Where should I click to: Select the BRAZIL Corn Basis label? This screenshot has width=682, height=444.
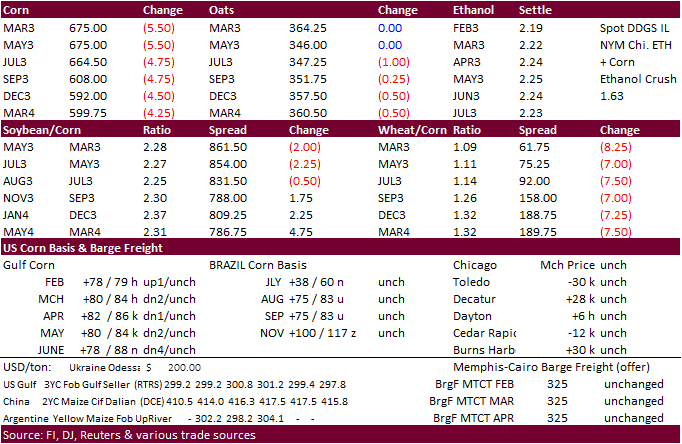click(257, 265)
